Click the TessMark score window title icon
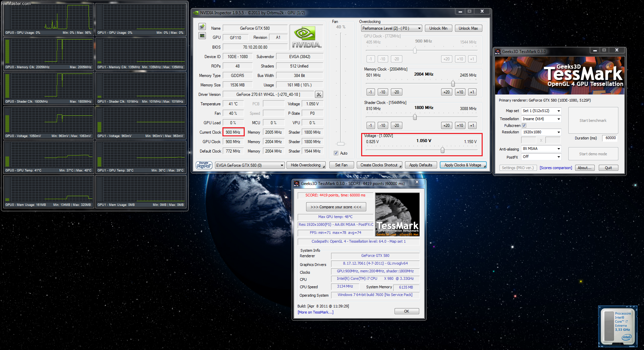 tap(297, 183)
